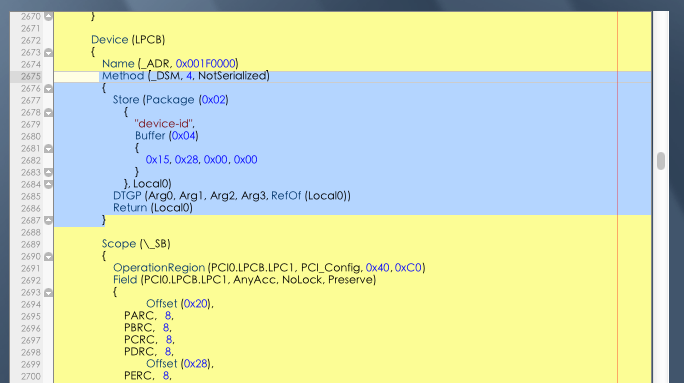Collapse the fold marker at line 2681
The height and width of the screenshot is (383, 684).
(x=48, y=149)
